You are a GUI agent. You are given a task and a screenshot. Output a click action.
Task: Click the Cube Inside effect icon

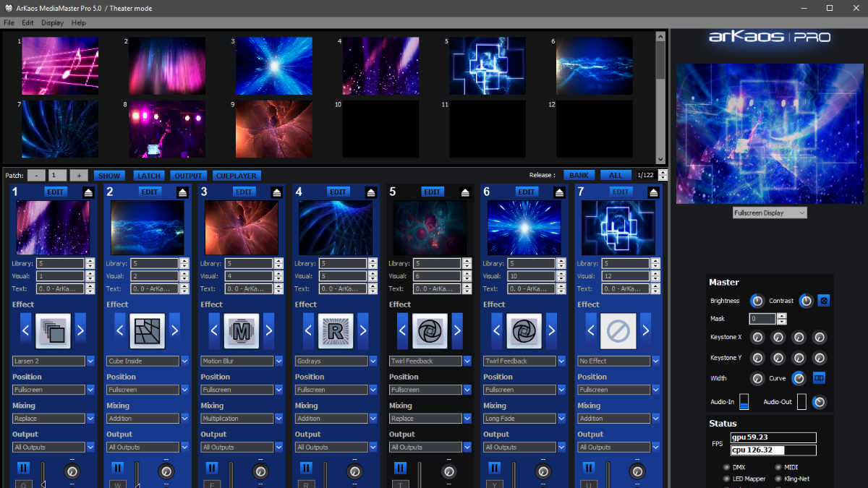pyautogui.click(x=147, y=331)
